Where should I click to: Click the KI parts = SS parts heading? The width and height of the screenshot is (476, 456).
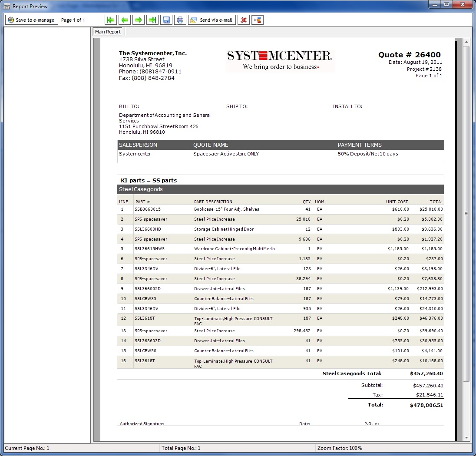click(x=149, y=180)
